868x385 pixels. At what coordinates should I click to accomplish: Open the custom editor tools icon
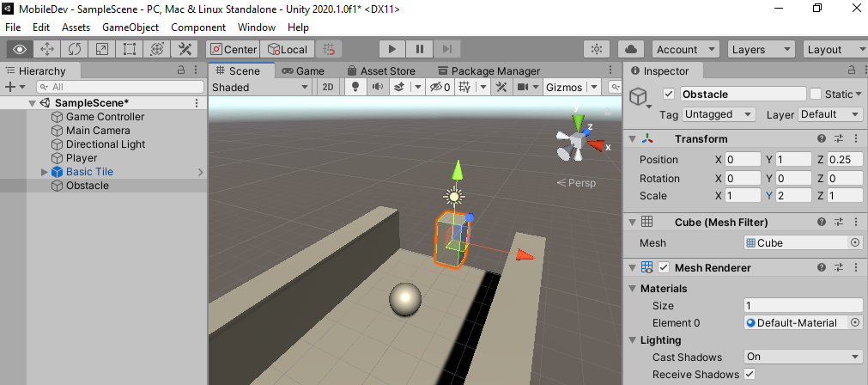tap(185, 49)
